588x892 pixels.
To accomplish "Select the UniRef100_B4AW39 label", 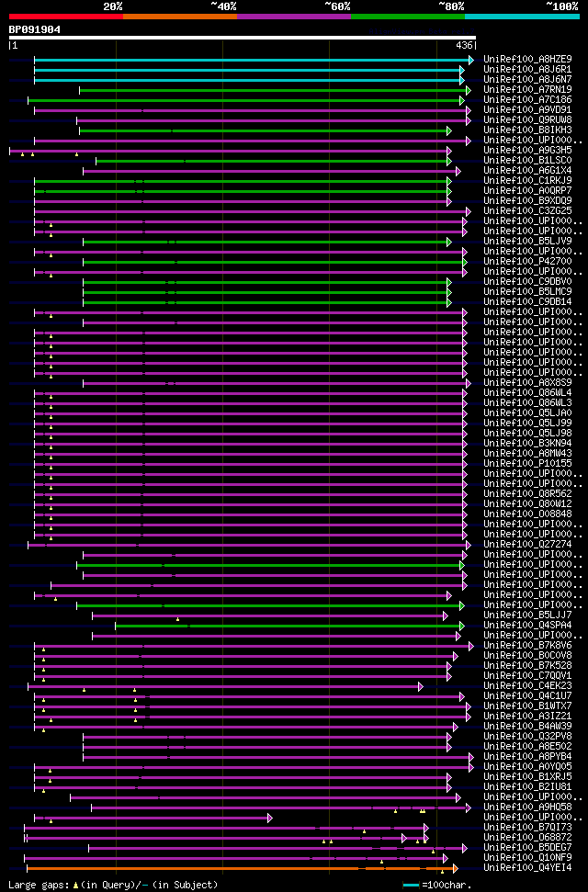I will point(527,727).
